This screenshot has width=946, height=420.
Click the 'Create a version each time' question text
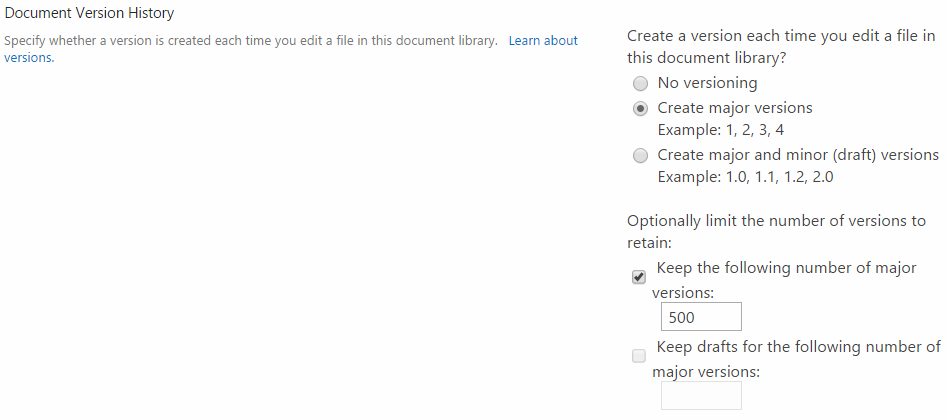click(781, 47)
